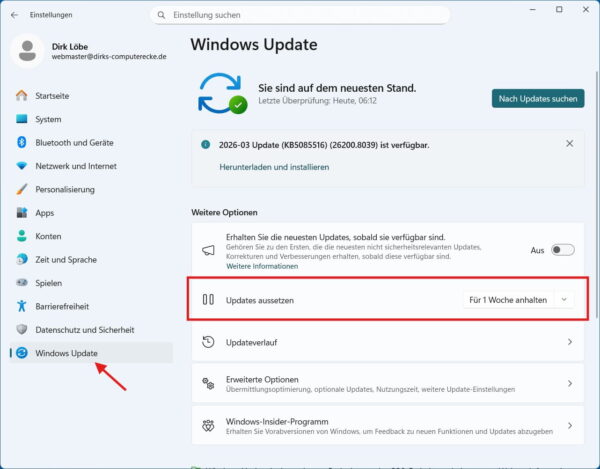Viewport: 600px width, 469px height.
Task: Click the back arrow icon in Einstellungen
Action: 15,15
